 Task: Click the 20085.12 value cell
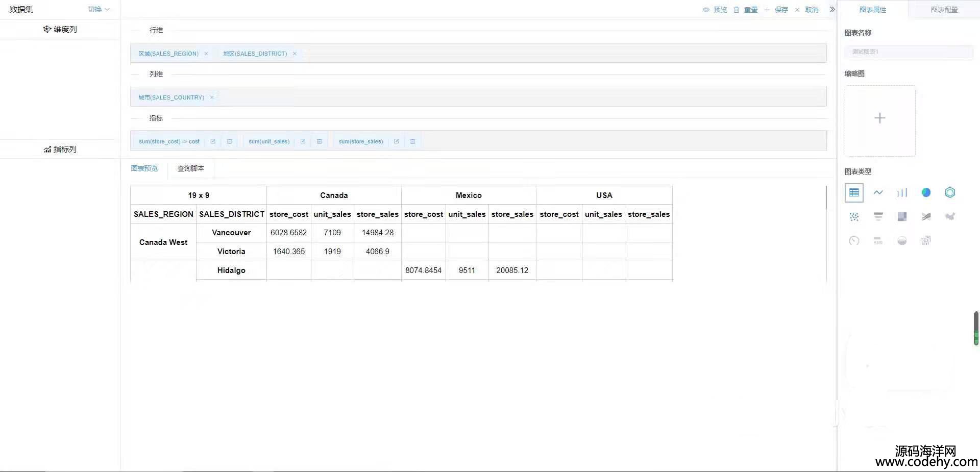tap(512, 270)
